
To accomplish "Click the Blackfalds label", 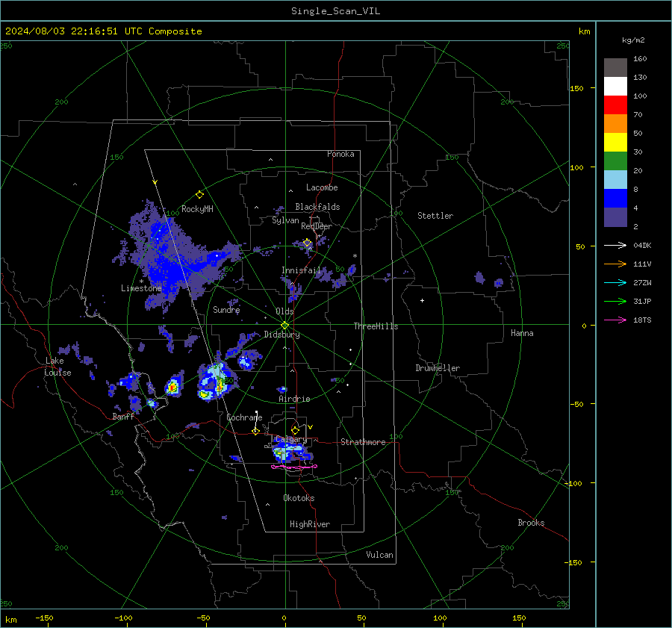I will 317,207.
